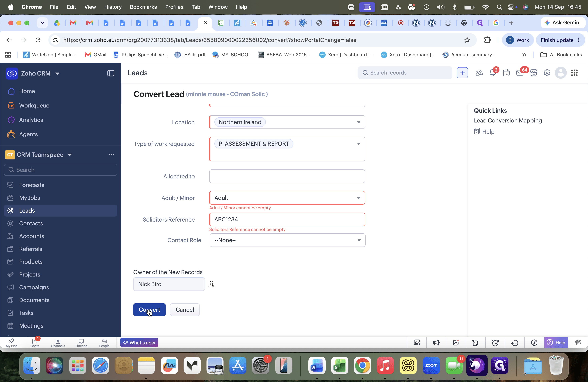
Task: Cancel the lead conversion
Action: 185,309
